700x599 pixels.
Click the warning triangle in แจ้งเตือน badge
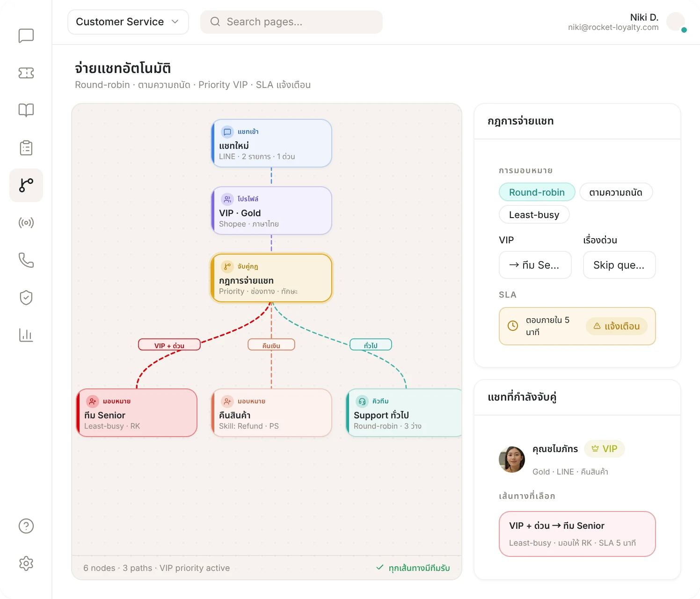coord(597,326)
